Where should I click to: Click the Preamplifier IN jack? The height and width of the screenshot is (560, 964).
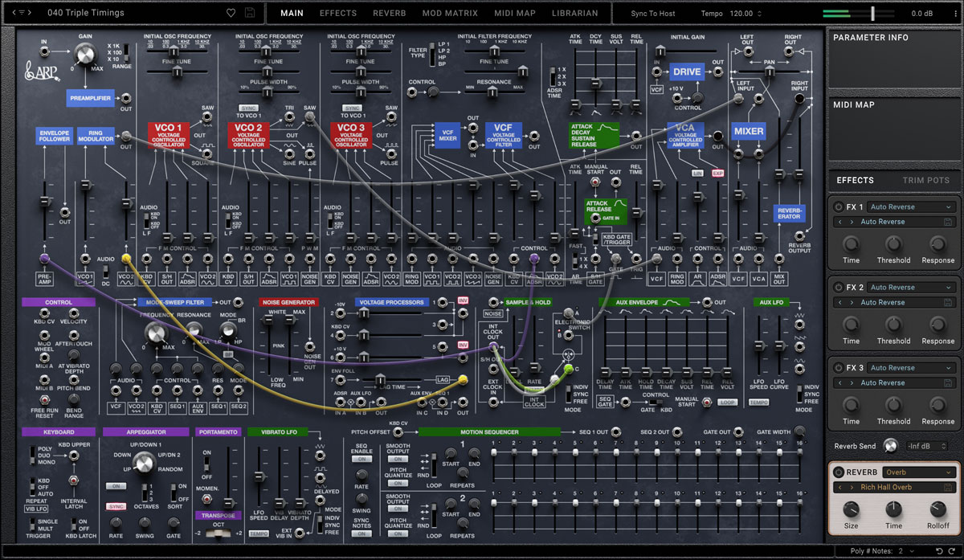tap(43, 51)
